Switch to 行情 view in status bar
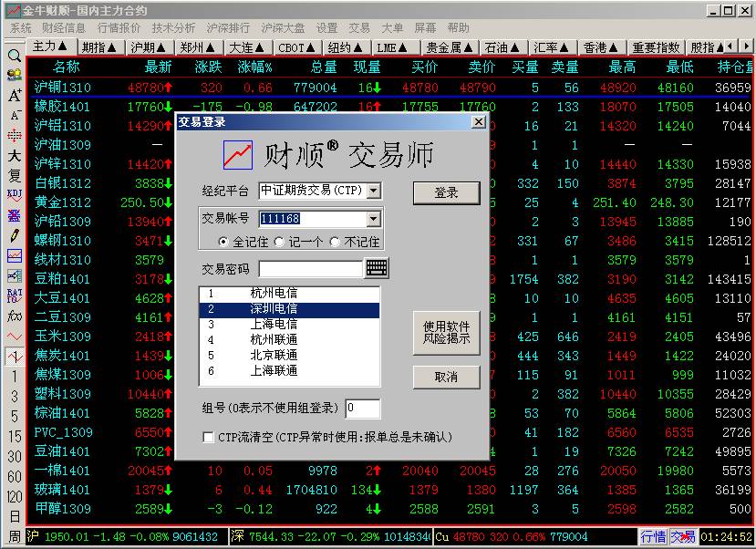Screen dimensions: 756x549 point(654,536)
